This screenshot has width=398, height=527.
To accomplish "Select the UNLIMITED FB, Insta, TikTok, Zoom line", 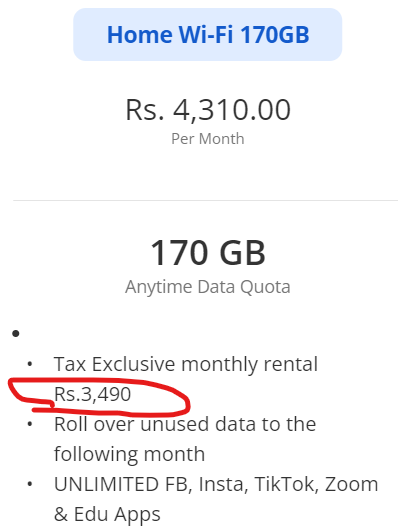I will pos(216,484).
